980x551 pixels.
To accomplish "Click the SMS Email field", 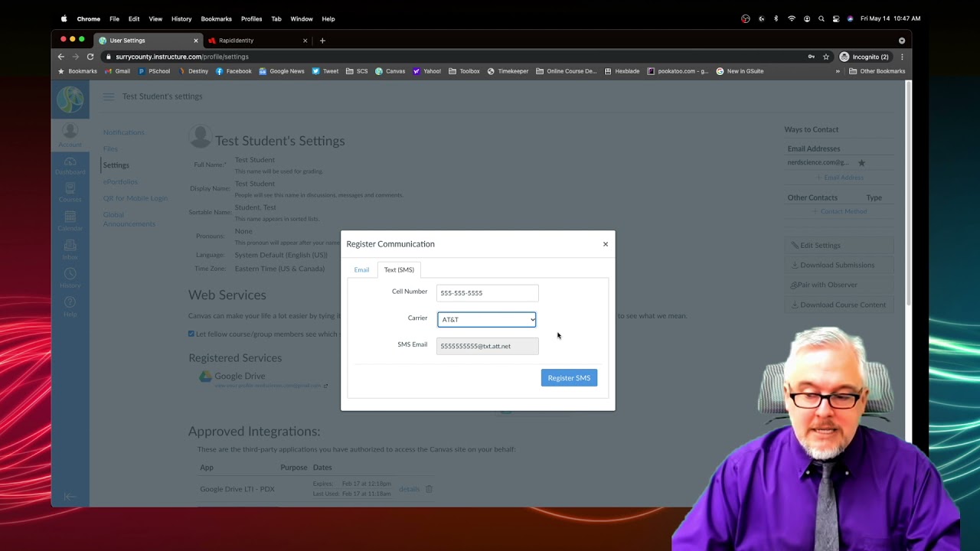I will pos(488,346).
